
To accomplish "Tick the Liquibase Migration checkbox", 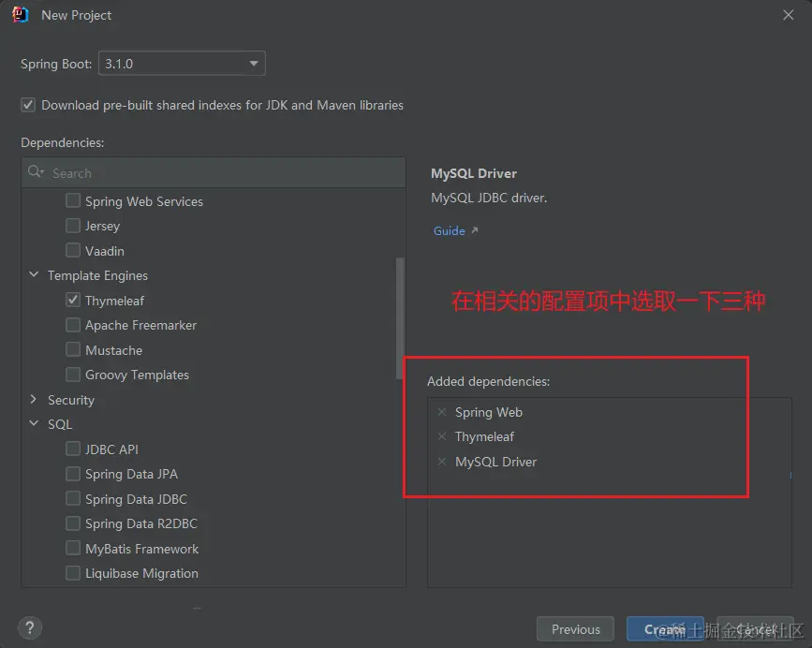I will [x=73, y=573].
